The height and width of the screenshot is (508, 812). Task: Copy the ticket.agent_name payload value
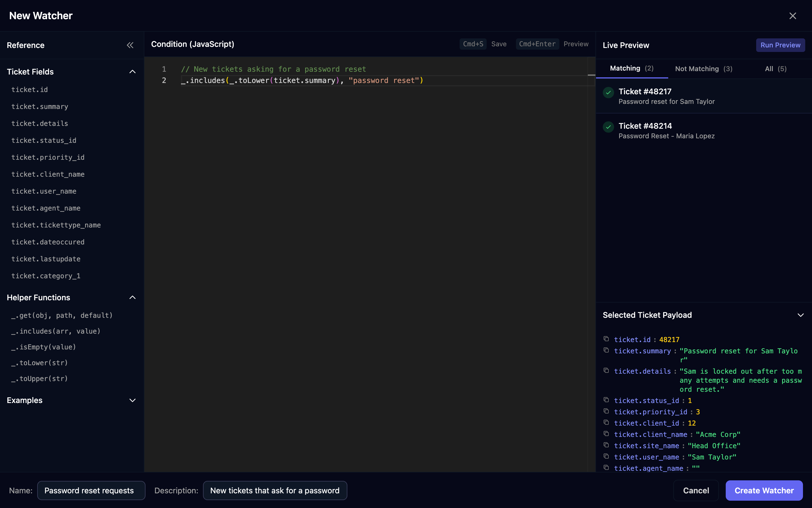coord(606,467)
